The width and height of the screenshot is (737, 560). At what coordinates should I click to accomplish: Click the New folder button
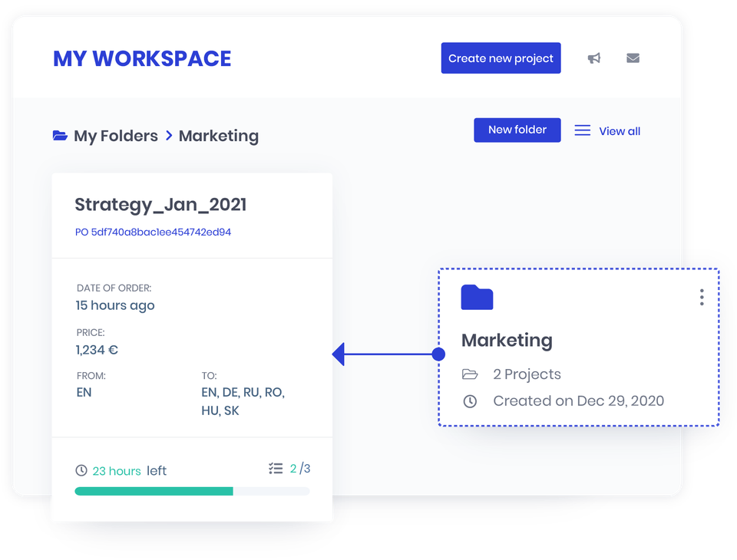[517, 130]
